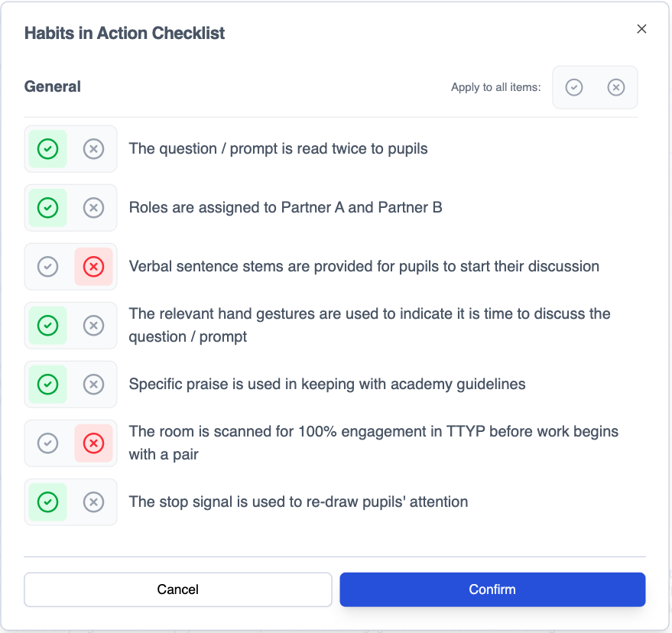
Task: Click the check icon for 'room is scanned for 100% engagement'
Action: (x=48, y=443)
